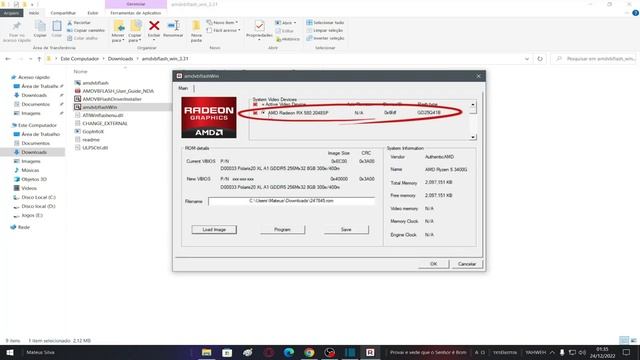The image size is (640, 360).
Task: Open Ferramentas de Aplicativo tab
Action: (136, 13)
